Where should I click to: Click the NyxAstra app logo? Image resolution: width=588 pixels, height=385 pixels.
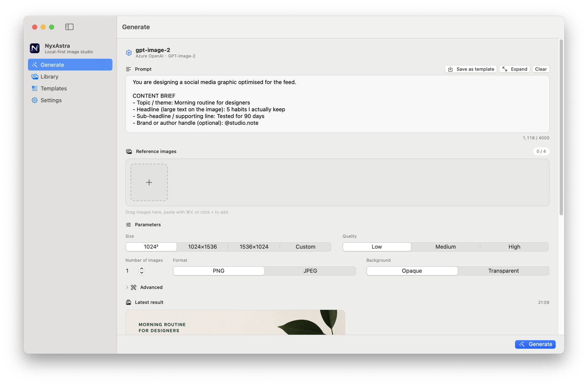(35, 48)
